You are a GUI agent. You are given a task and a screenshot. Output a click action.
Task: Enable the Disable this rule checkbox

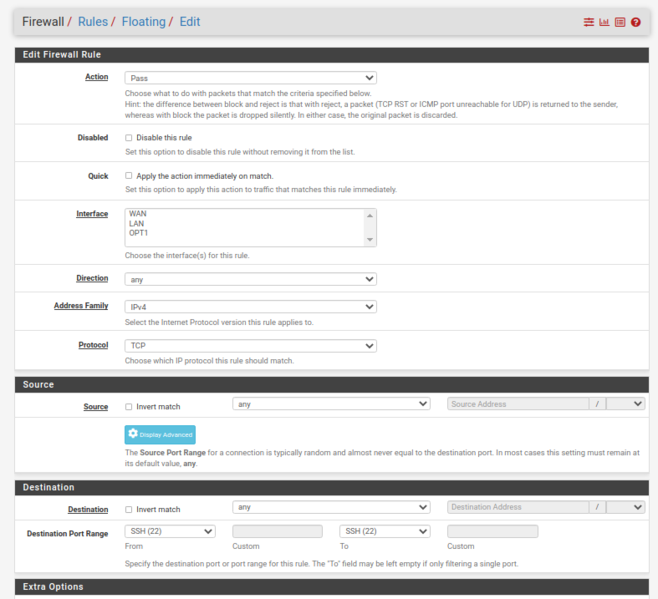129,138
